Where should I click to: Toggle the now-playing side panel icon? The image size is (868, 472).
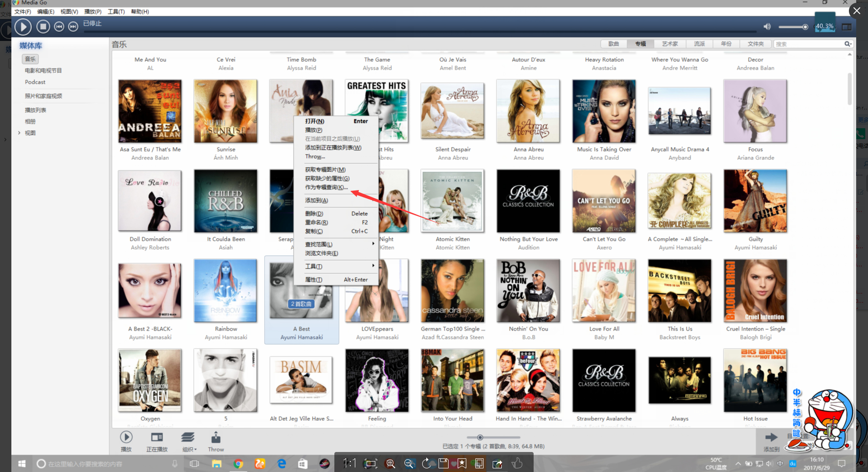point(847,27)
